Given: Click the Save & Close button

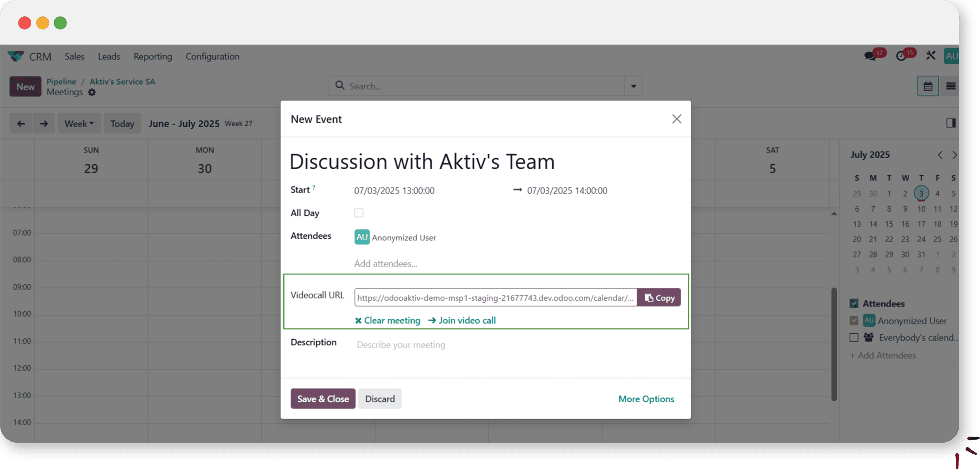Looking at the screenshot, I should [323, 399].
